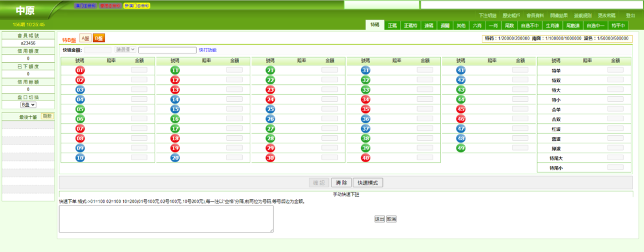The width and height of the screenshot is (644, 252).
Task: Go to the 六肖 tab
Action: 477,25
